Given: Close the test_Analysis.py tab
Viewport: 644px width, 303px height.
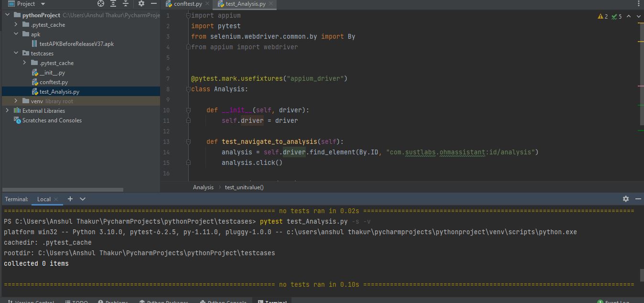Looking at the screenshot, I should tap(271, 4).
